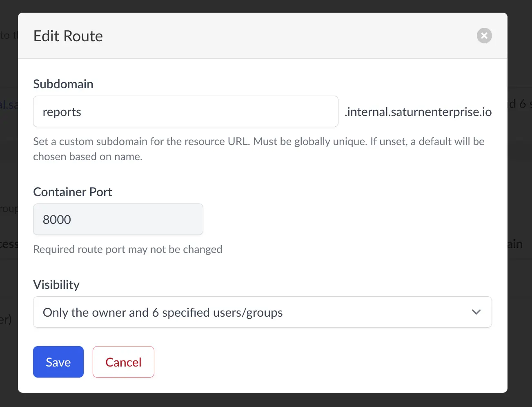Click the disabled Container Port field showing 8000
Viewport: 532px width, 407px height.
click(x=118, y=219)
